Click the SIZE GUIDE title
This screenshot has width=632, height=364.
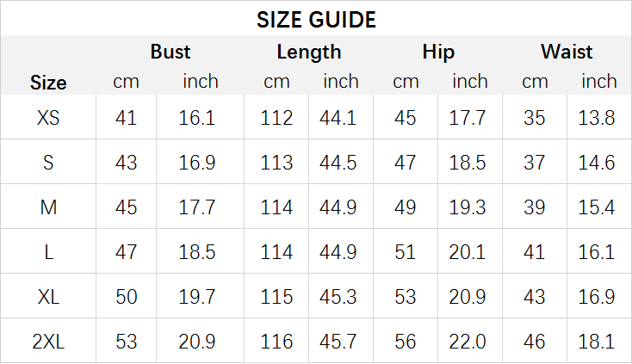(x=316, y=20)
